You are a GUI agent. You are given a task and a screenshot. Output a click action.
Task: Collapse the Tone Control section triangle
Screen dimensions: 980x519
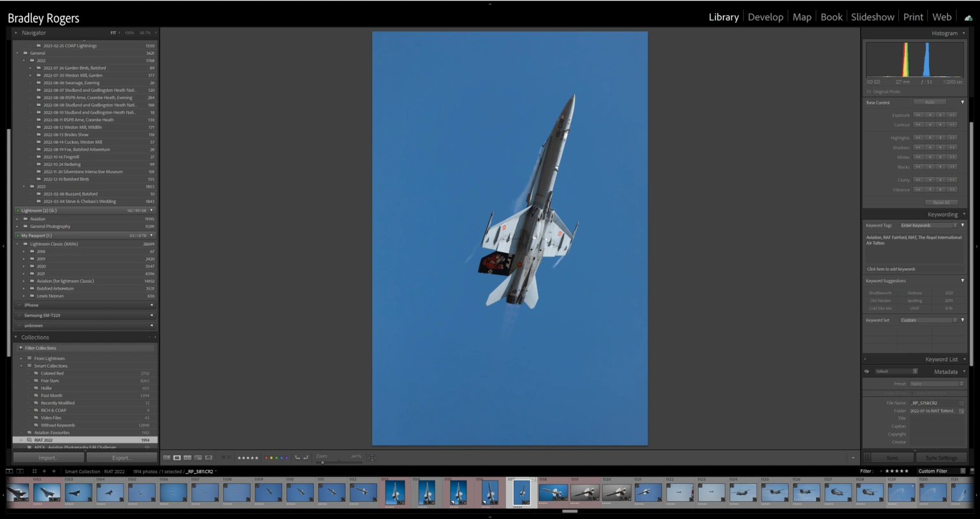pos(963,102)
